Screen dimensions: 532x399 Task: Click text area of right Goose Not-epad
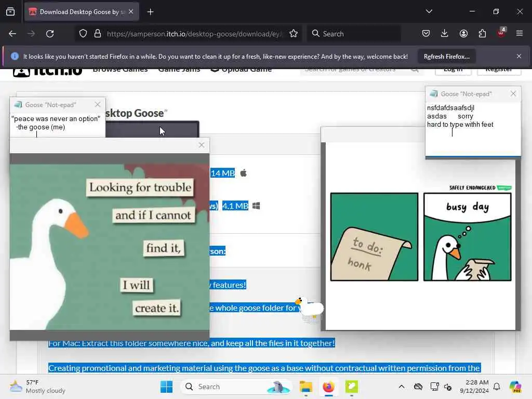coord(473,129)
